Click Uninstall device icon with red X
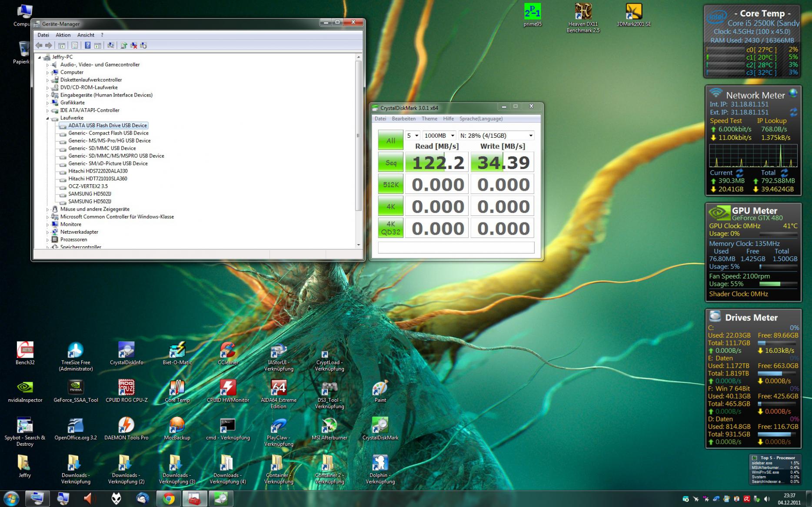812x507 pixels. pyautogui.click(x=134, y=45)
